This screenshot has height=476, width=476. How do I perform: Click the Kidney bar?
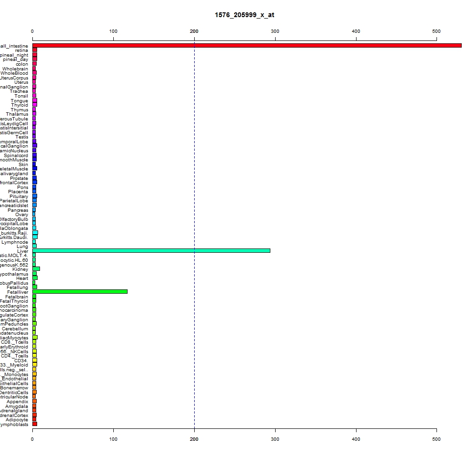(x=36, y=269)
